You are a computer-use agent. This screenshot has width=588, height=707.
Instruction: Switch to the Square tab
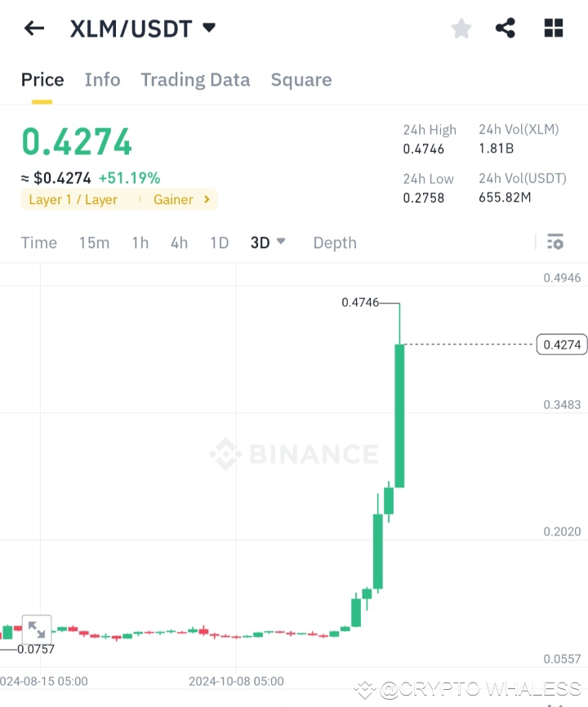301,79
